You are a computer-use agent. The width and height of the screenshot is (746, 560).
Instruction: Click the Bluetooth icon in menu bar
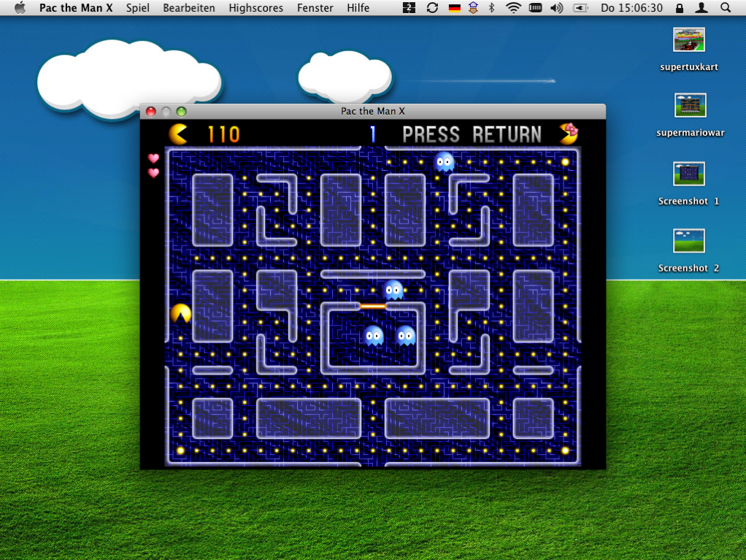pos(492,7)
